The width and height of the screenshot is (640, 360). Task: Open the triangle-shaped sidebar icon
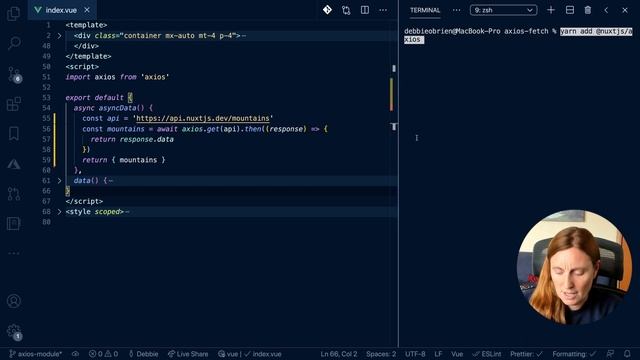point(14,164)
